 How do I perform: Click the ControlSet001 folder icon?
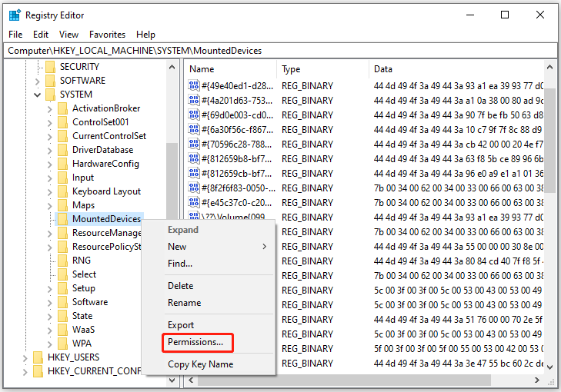coord(62,122)
